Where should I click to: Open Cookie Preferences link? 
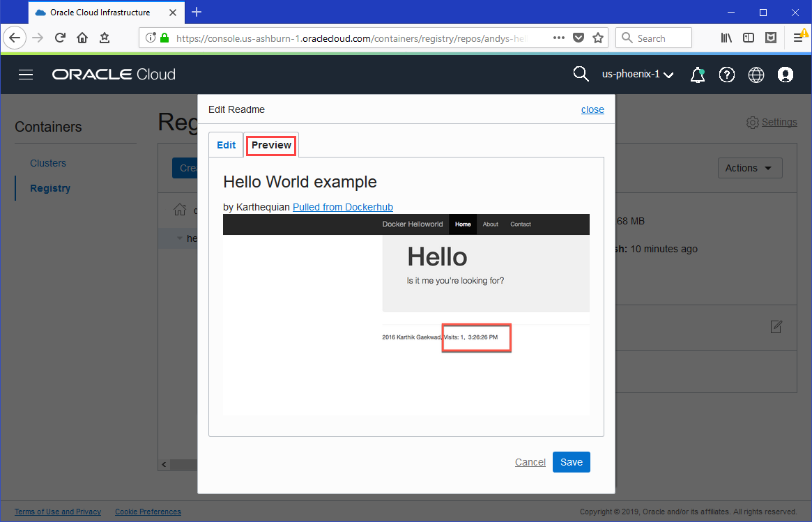coord(148,512)
